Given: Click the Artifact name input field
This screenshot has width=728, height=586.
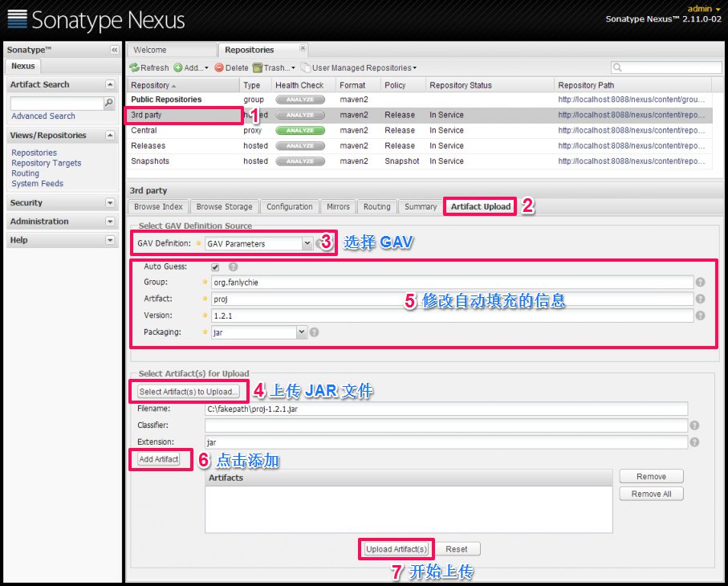Looking at the screenshot, I should [x=452, y=299].
